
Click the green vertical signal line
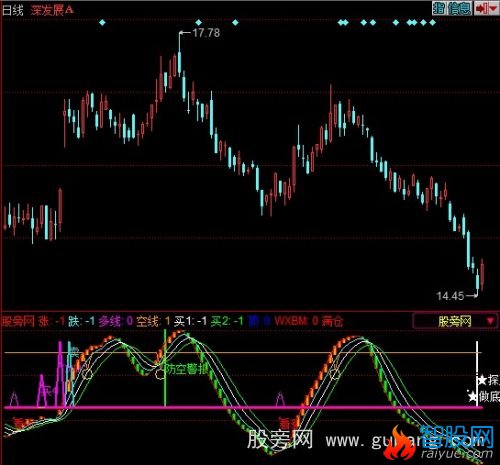click(x=165, y=368)
